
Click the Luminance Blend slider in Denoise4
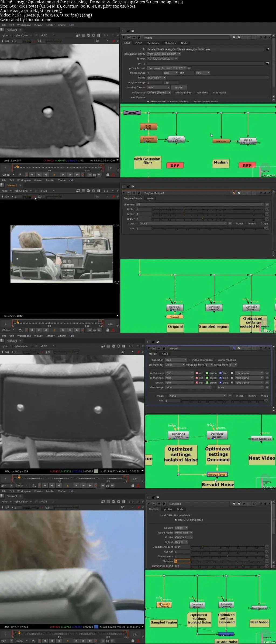(x=228, y=566)
